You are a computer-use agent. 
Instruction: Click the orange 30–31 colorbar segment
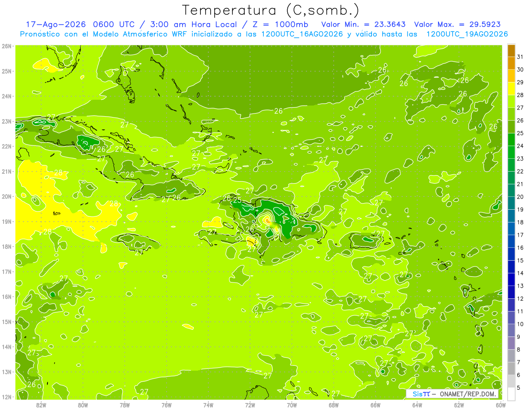511,63
